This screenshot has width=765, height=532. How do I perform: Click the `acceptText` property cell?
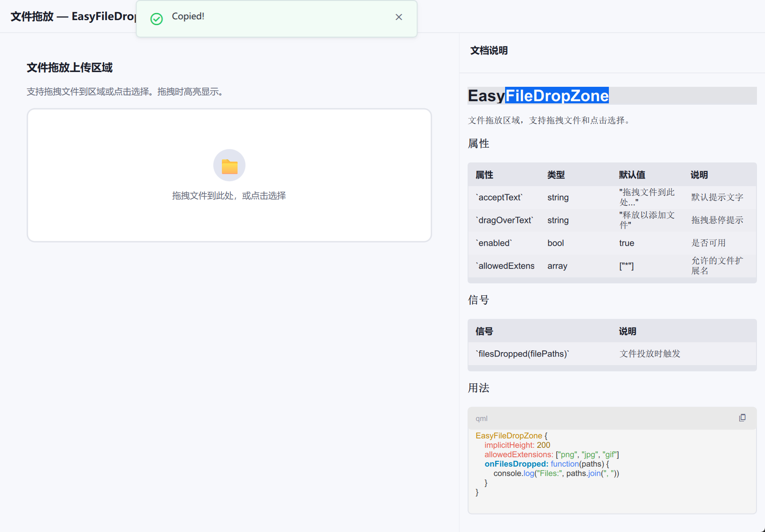[499, 197]
